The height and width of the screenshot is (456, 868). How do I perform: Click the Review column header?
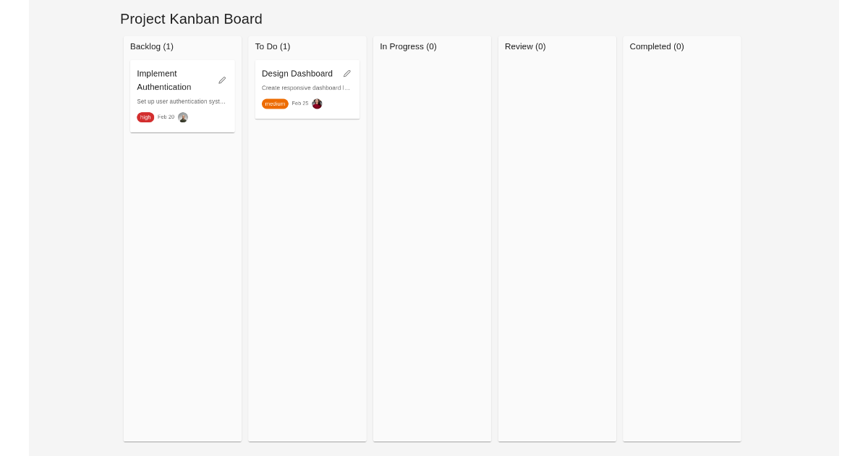click(x=525, y=46)
